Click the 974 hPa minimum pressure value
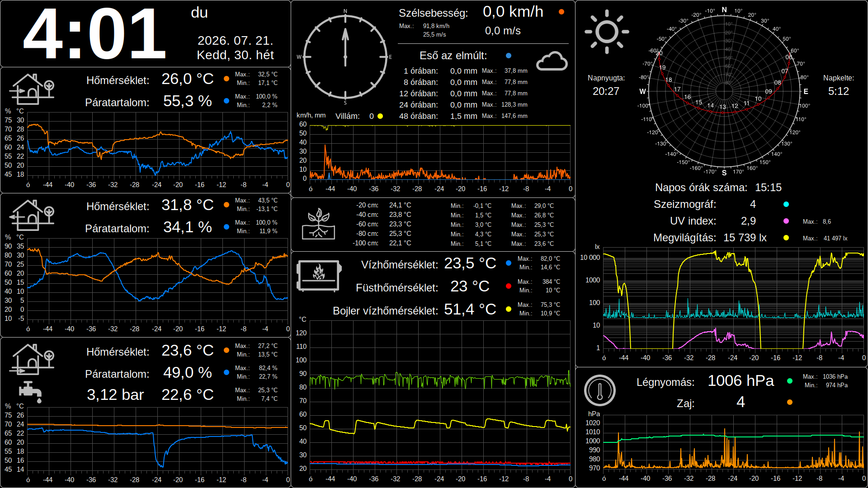The height and width of the screenshot is (488, 868). [x=836, y=385]
